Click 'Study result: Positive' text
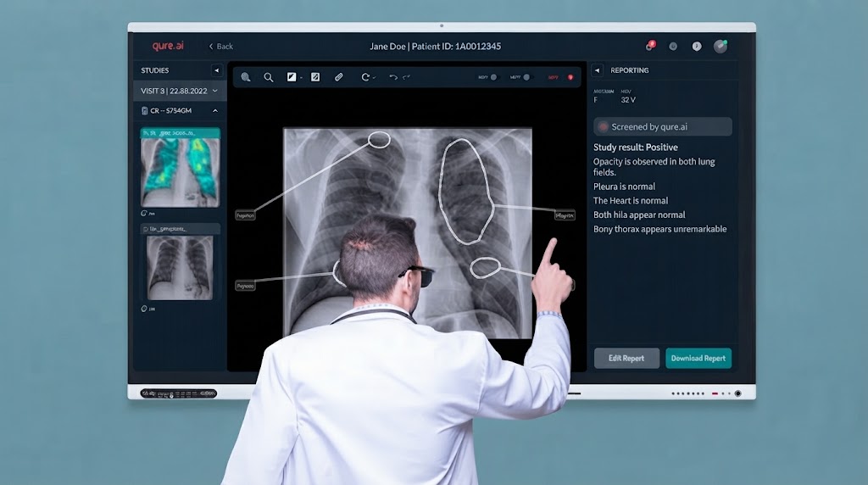This screenshot has height=485, width=868. (x=636, y=148)
